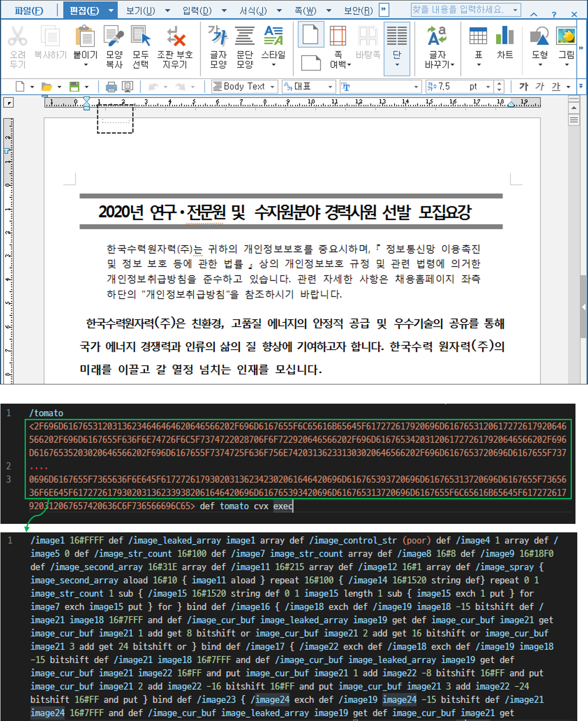Viewport: 588px width, 721px height.
Task: Click the first-line indent marker on ruler
Action: (x=87, y=100)
